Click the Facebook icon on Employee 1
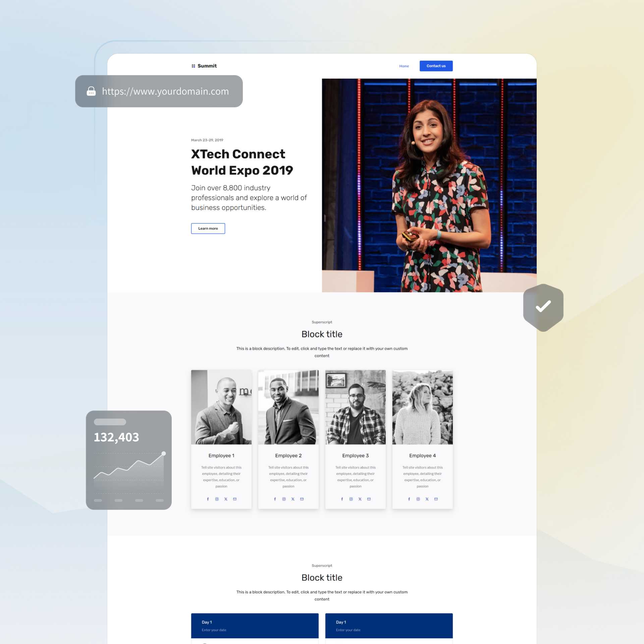The image size is (644, 644). tap(208, 499)
